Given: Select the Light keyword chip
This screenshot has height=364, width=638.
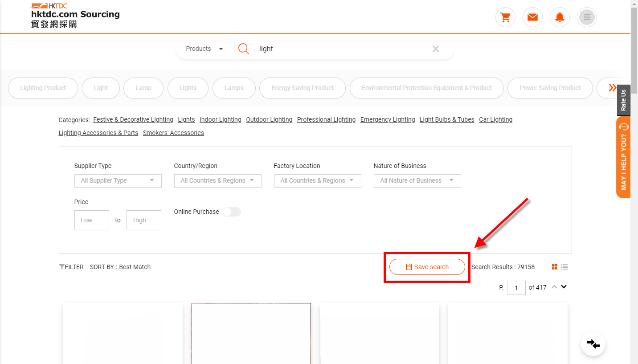Looking at the screenshot, I should pyautogui.click(x=101, y=88).
